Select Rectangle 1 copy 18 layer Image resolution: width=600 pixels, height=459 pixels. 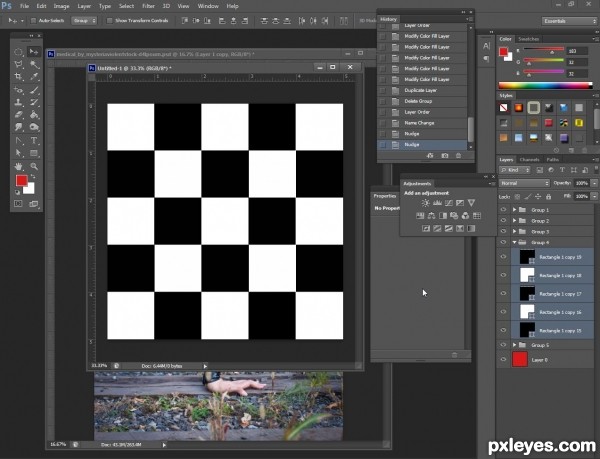coord(553,275)
